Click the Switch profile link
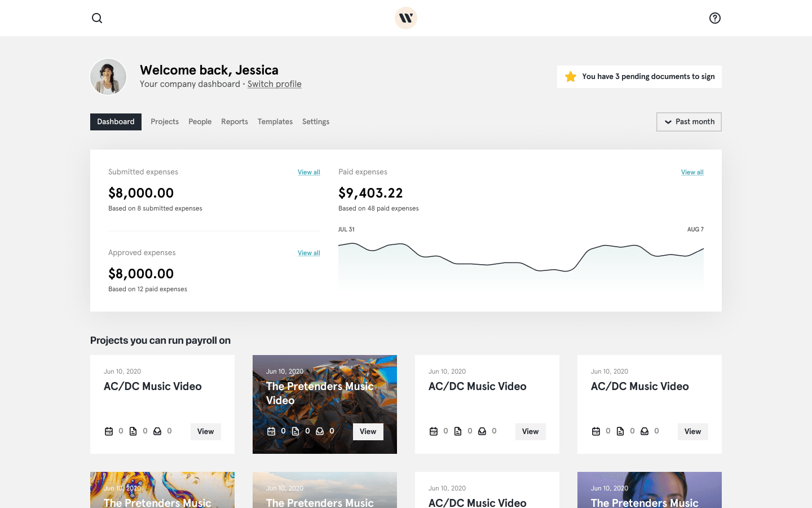 pyautogui.click(x=275, y=84)
